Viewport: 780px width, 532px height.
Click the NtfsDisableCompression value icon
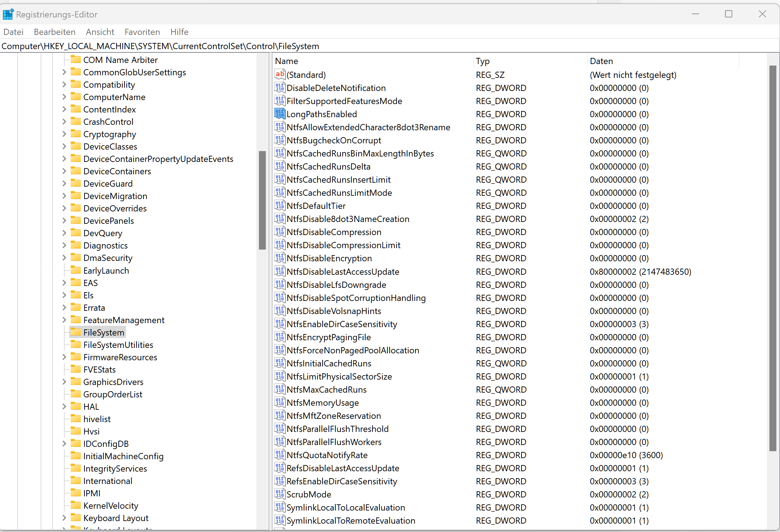coord(280,232)
